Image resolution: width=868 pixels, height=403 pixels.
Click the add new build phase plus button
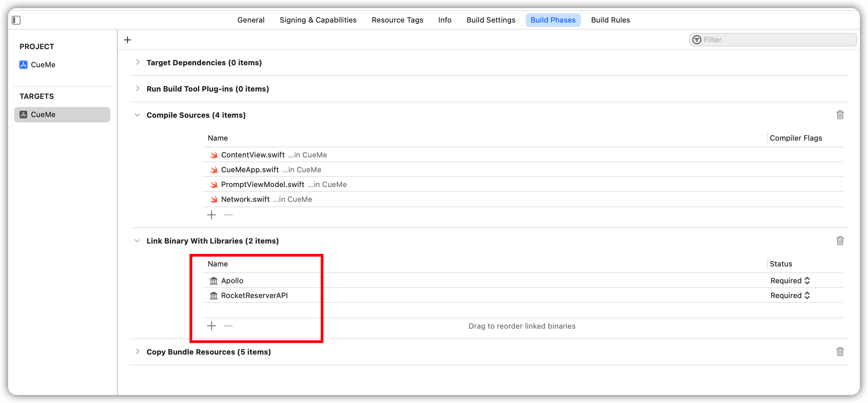tap(127, 40)
